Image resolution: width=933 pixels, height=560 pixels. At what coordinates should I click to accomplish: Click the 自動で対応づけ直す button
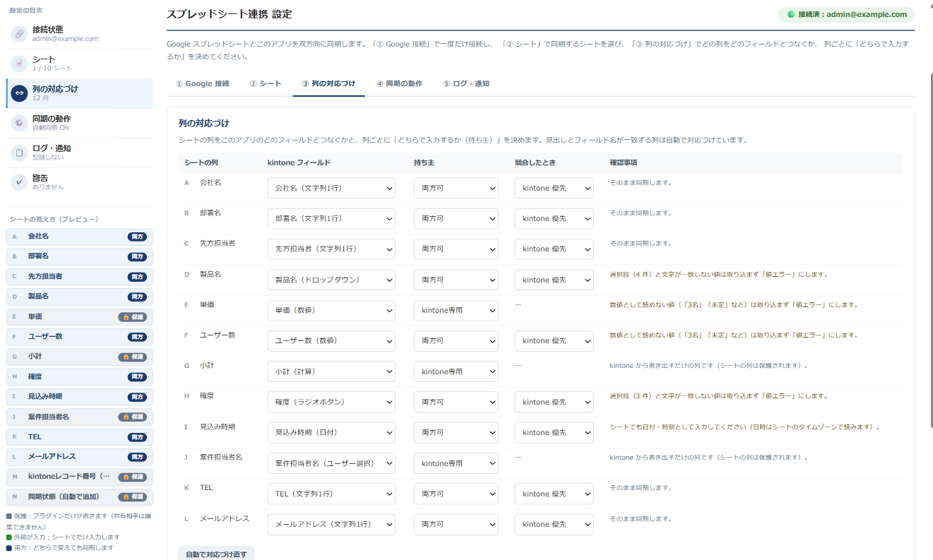[216, 554]
